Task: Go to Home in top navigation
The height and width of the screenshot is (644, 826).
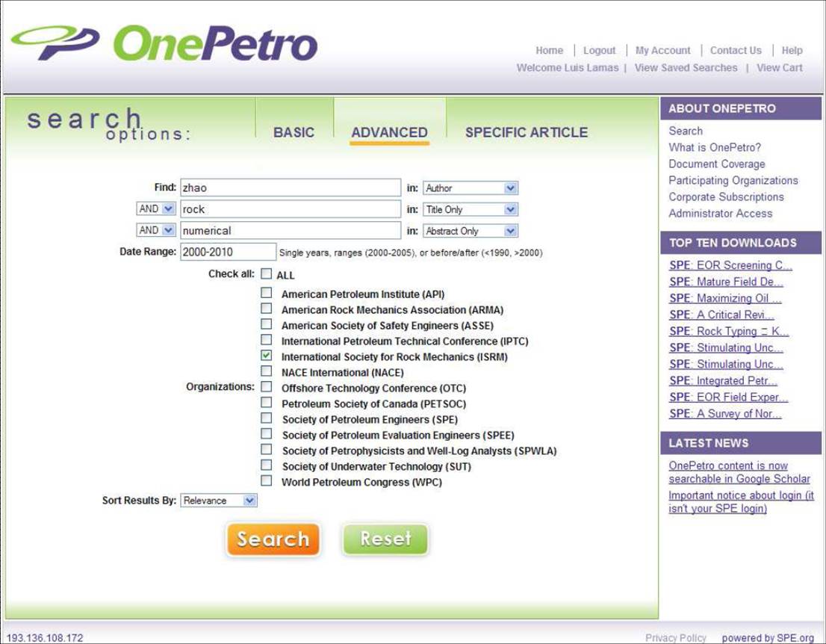Action: point(550,51)
